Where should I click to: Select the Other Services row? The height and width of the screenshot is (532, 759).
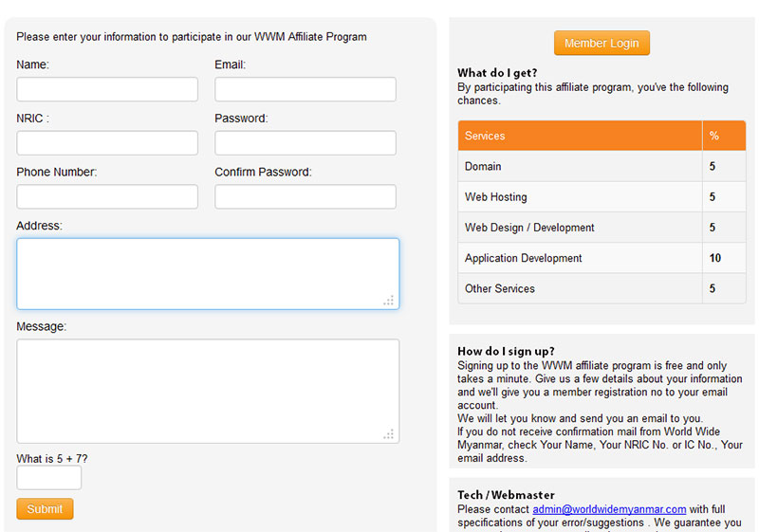[x=580, y=288]
